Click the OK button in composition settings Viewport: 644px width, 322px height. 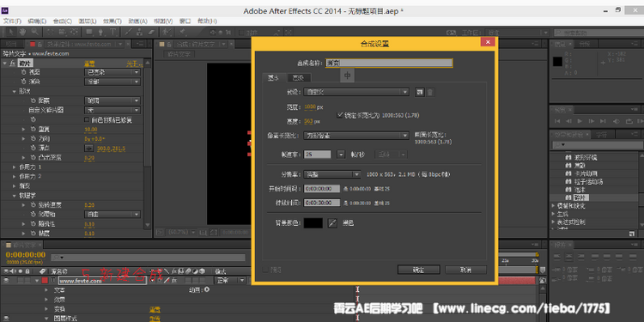point(418,270)
